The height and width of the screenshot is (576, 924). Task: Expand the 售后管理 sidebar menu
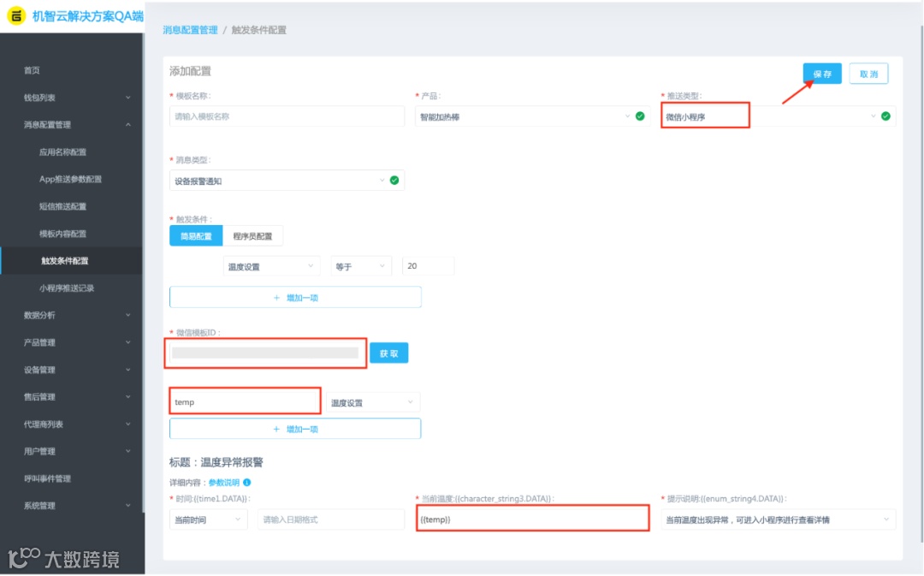click(x=71, y=397)
